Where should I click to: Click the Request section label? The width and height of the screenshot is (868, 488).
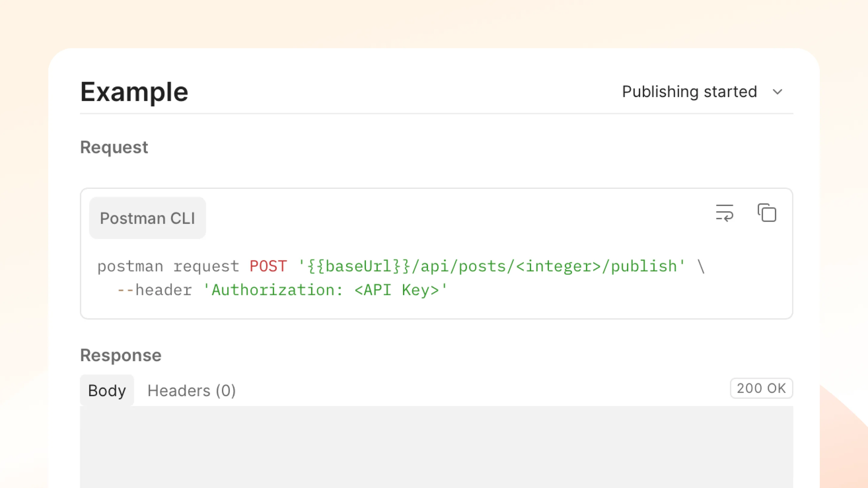(114, 147)
